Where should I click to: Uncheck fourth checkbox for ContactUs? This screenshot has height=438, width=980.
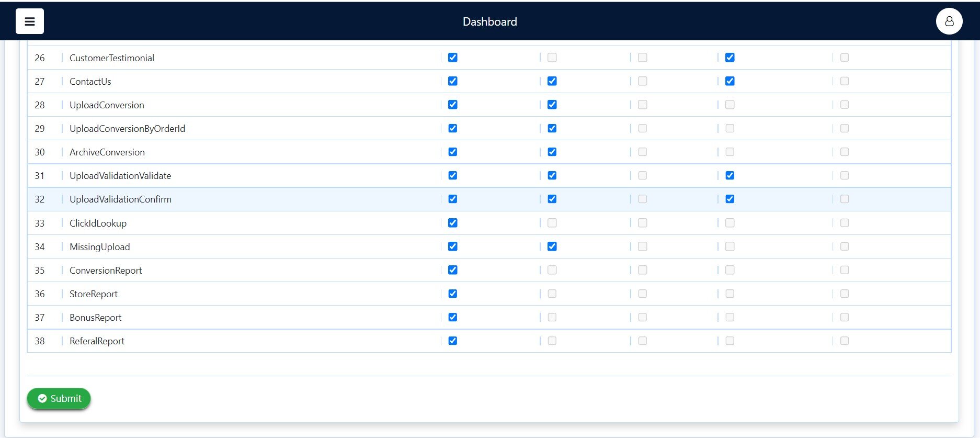[x=730, y=81]
